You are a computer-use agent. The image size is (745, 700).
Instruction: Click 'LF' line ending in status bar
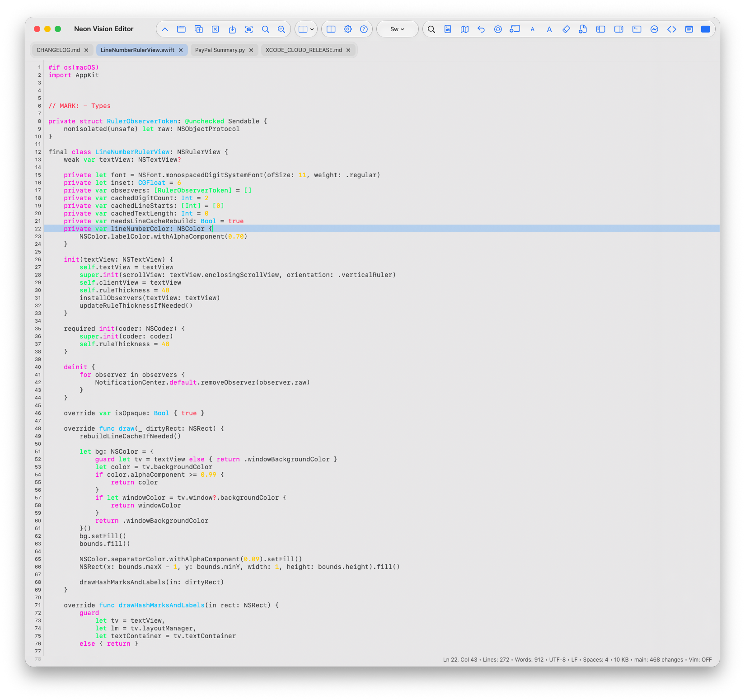tap(574, 660)
